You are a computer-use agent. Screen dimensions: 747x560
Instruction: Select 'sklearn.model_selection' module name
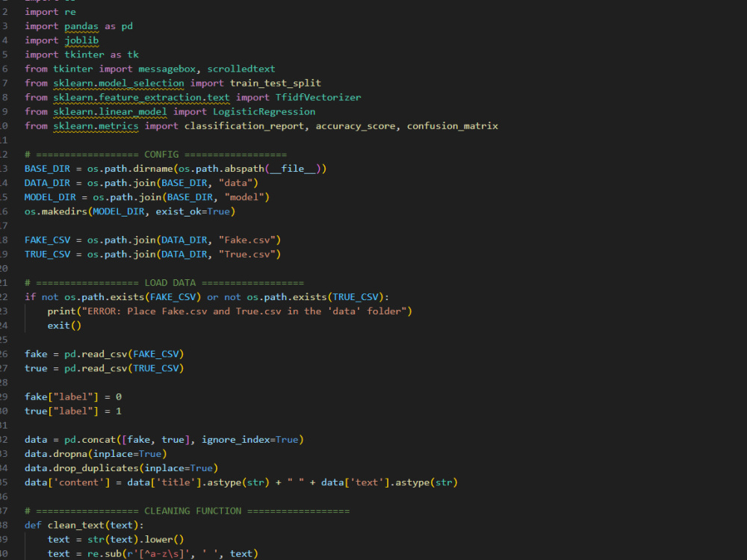click(119, 84)
